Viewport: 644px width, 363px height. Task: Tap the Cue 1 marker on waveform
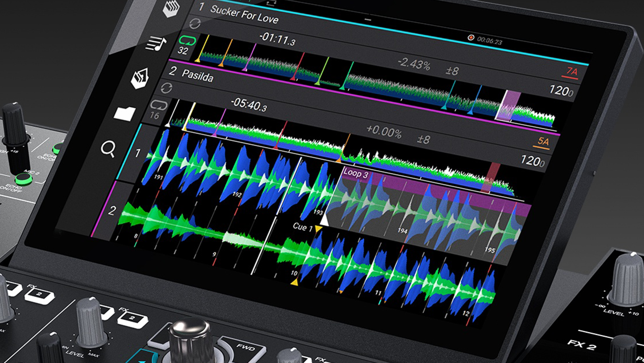pyautogui.click(x=303, y=227)
